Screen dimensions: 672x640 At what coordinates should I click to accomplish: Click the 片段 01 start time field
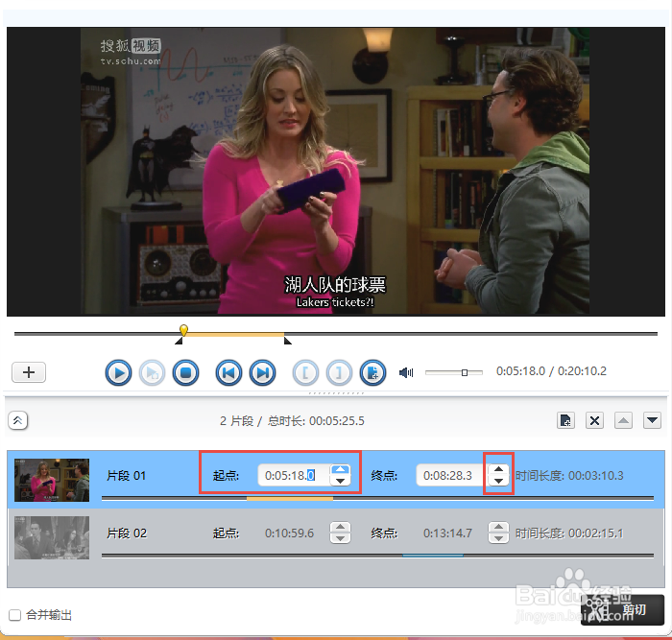tap(293, 476)
